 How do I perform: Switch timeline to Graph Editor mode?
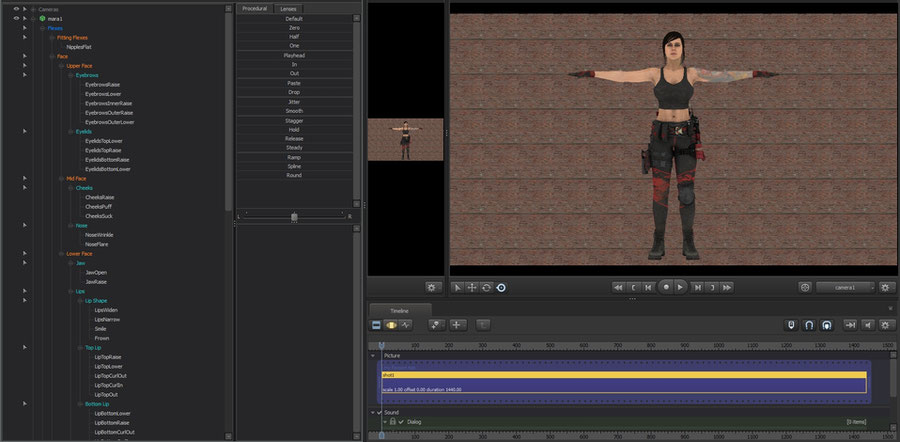point(407,324)
